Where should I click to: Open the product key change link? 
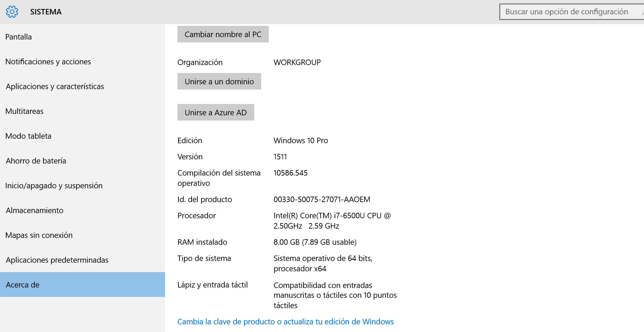click(286, 322)
